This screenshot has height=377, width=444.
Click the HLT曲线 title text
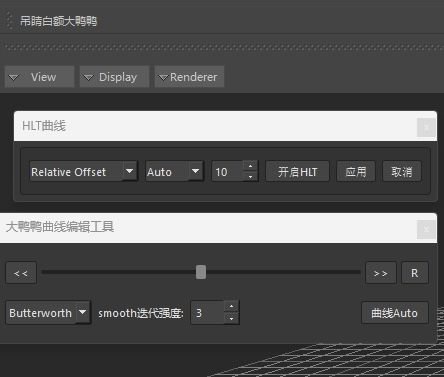point(44,126)
